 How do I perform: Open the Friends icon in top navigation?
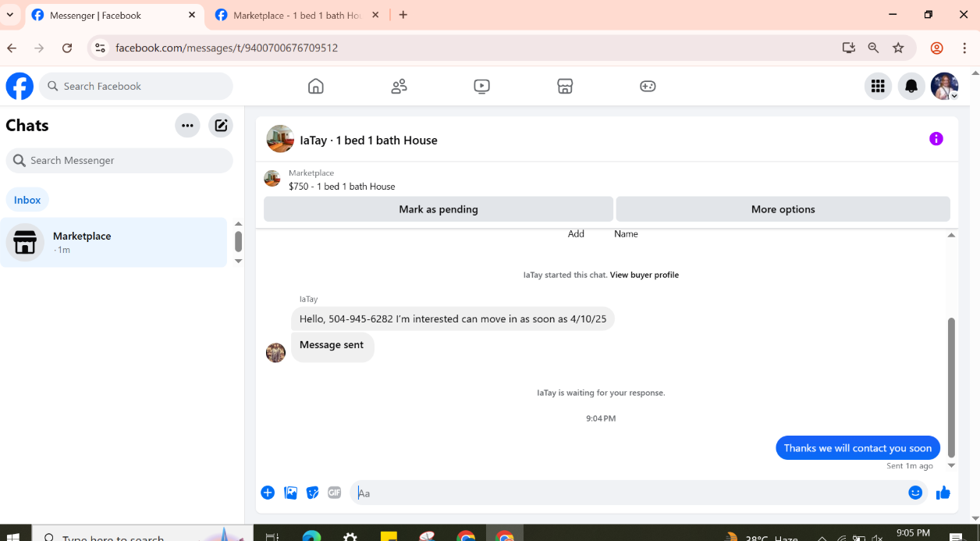click(x=399, y=86)
